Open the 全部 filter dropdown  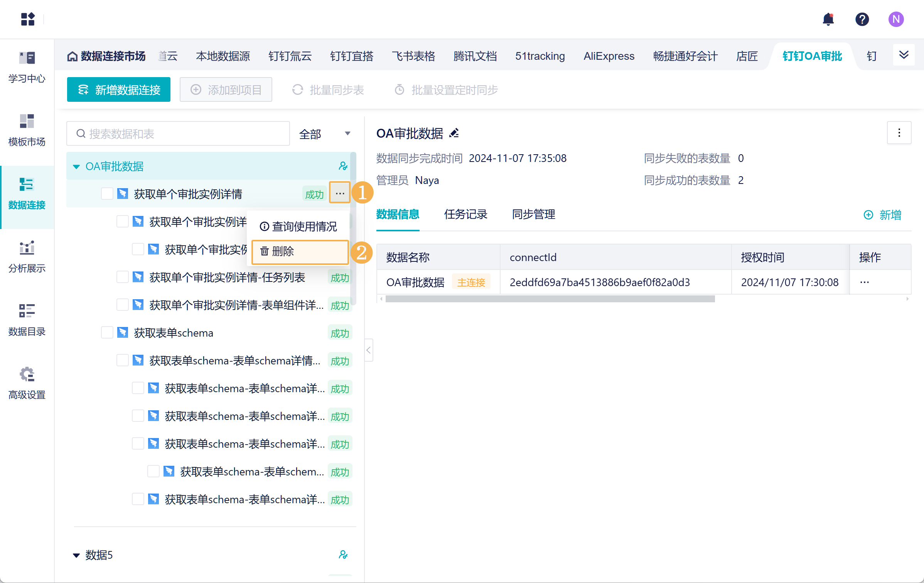[325, 134]
